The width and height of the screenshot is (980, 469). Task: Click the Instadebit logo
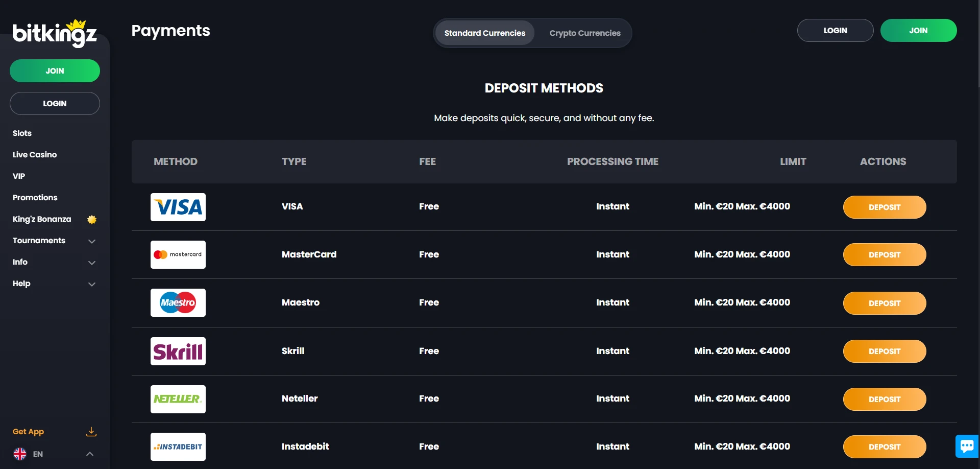coord(178,447)
